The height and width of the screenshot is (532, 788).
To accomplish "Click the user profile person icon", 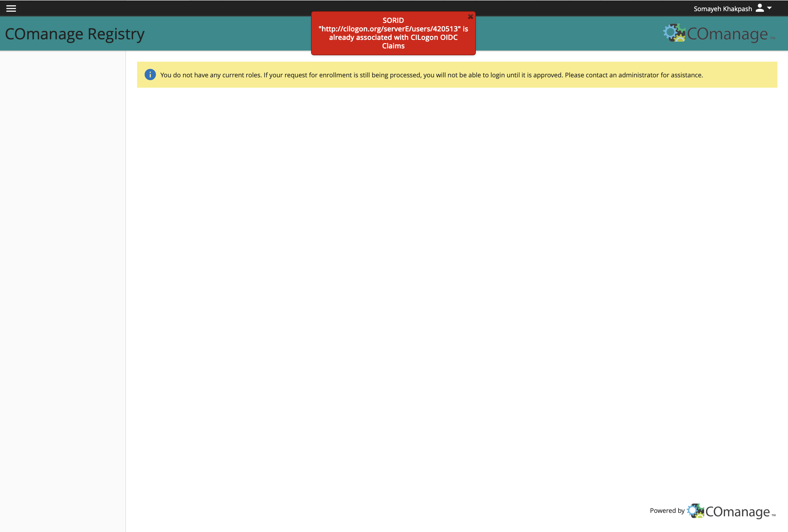I will tap(760, 8).
